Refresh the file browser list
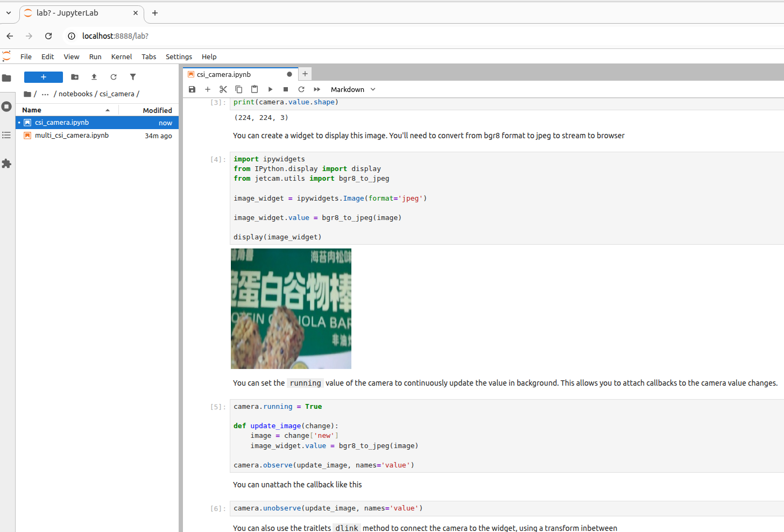The image size is (784, 532). (x=114, y=77)
